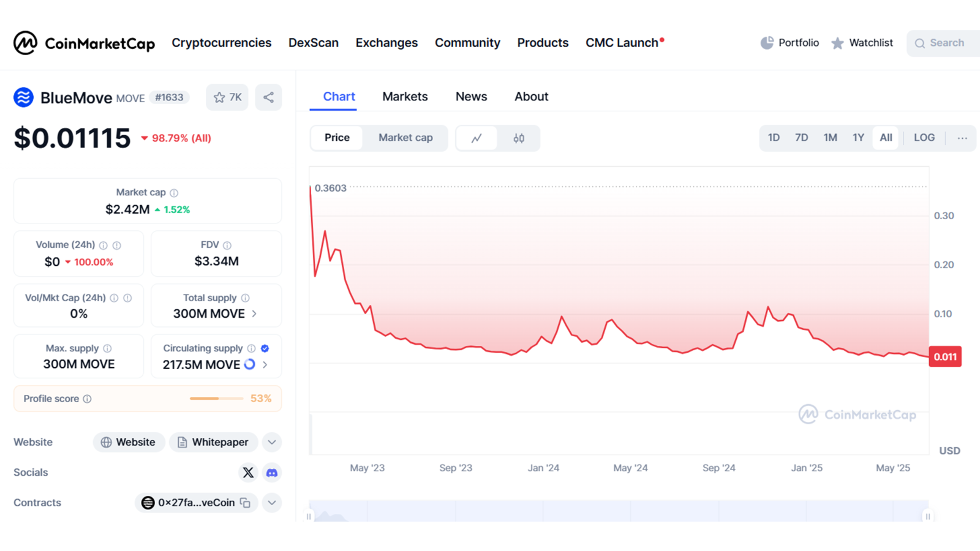Expand the Contracts list chevron
Viewport: 980px width, 551px height.
[x=272, y=503]
